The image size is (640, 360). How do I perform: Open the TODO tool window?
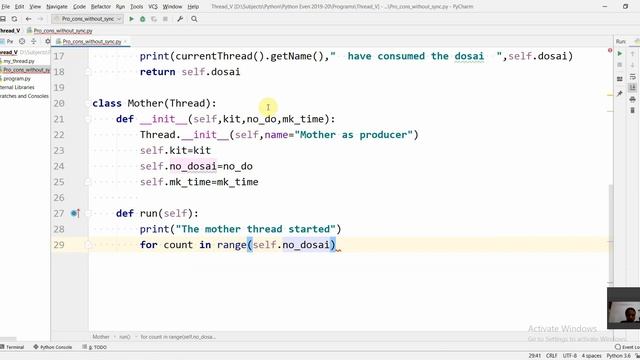click(x=95, y=347)
